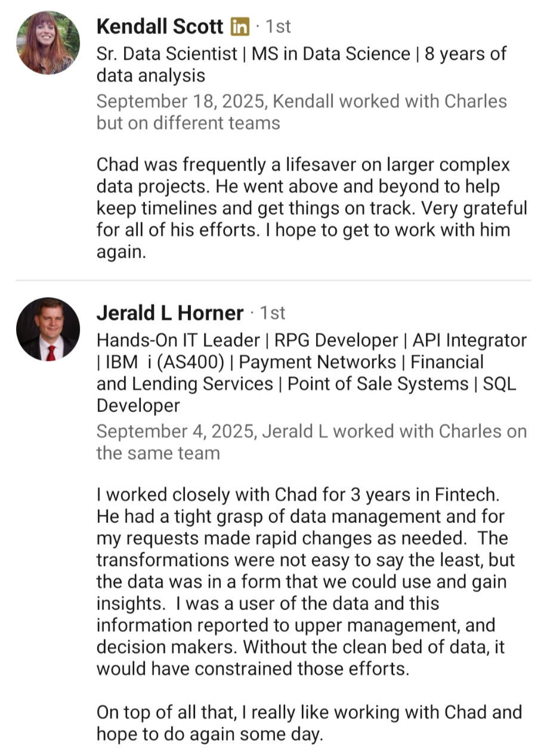Open Jerald L Horner's profile photo
Viewport: 547px width, 756px height.
(48, 329)
